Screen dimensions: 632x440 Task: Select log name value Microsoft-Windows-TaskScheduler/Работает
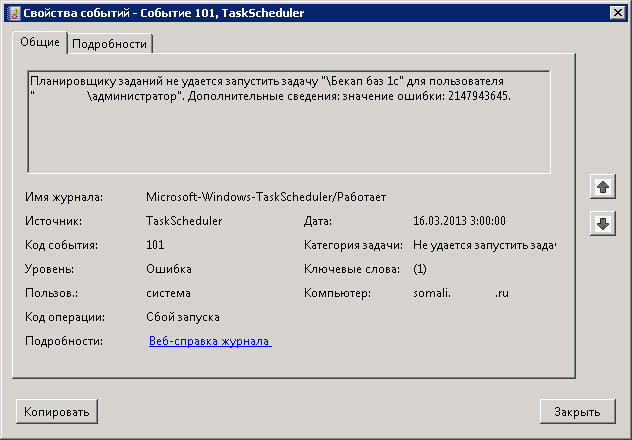coord(266,197)
